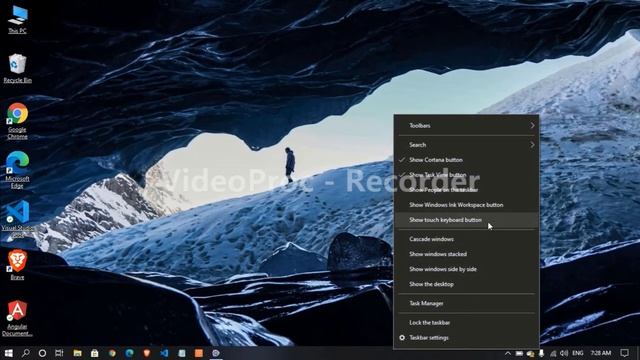
Task: Open the network status tray icon
Action: [x=553, y=353]
